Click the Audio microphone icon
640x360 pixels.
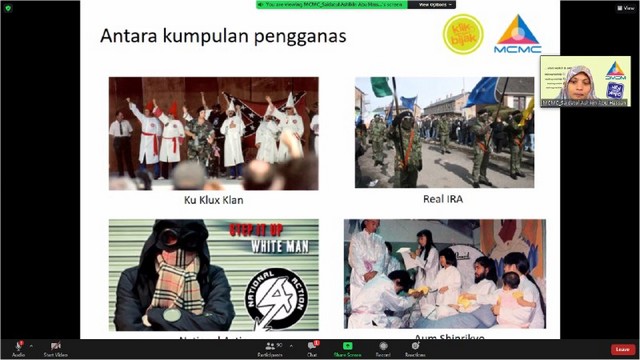(x=18, y=346)
